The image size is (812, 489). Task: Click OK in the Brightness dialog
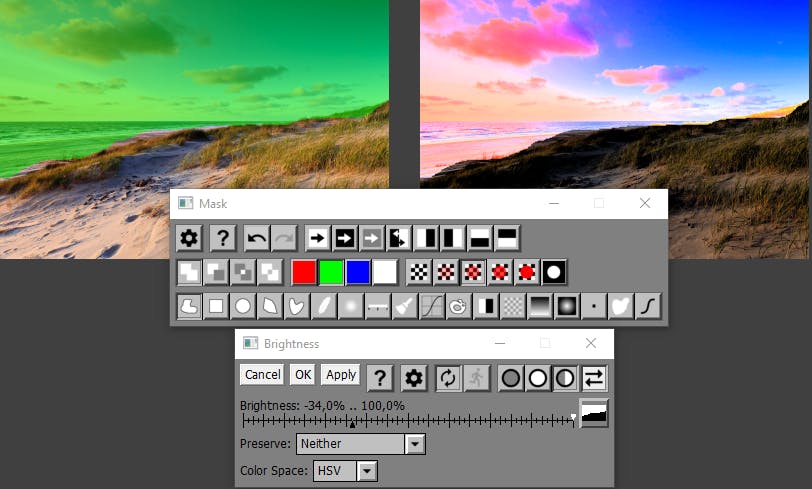pyautogui.click(x=303, y=375)
